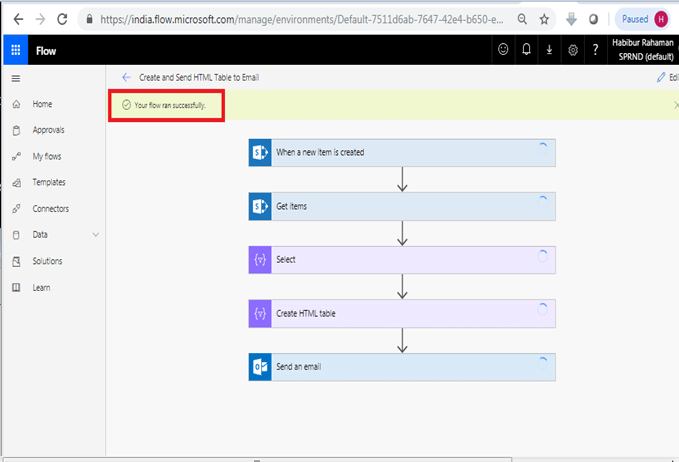Viewport: 679px width, 462px height.
Task: Open Approvals in the sidebar
Action: coord(48,130)
